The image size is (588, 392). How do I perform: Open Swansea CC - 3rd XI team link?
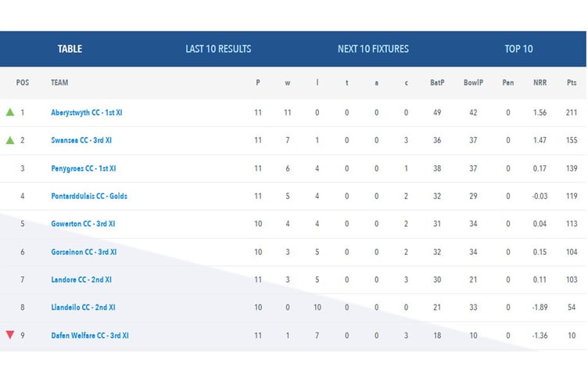pos(81,141)
